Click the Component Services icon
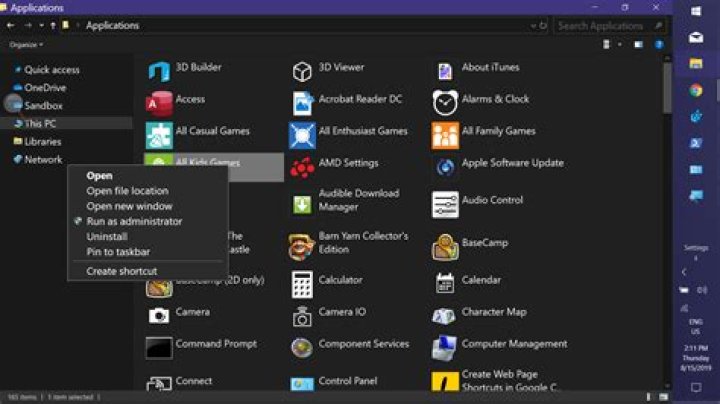Screen dimensions: 720x404 pyautogui.click(x=302, y=348)
